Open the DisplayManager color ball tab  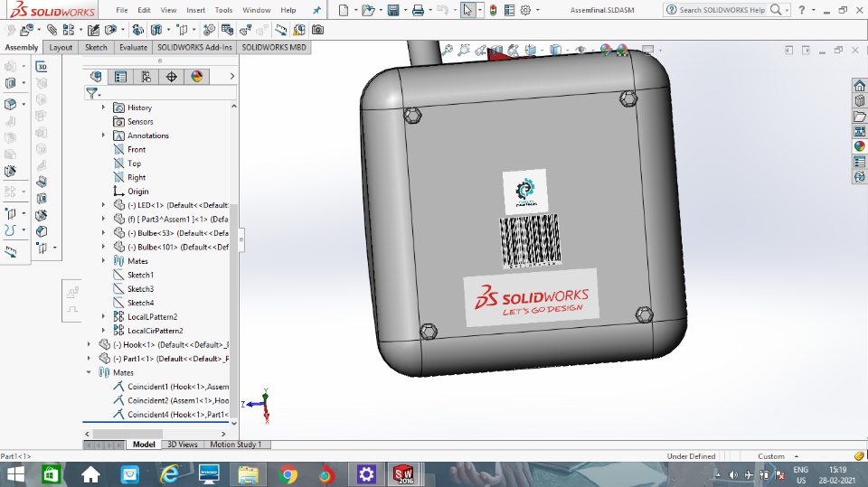(x=196, y=77)
